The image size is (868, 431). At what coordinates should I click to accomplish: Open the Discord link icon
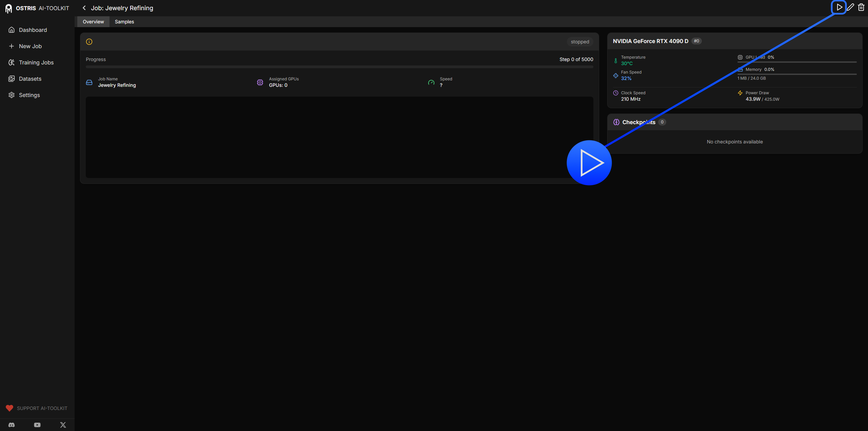tap(12, 425)
